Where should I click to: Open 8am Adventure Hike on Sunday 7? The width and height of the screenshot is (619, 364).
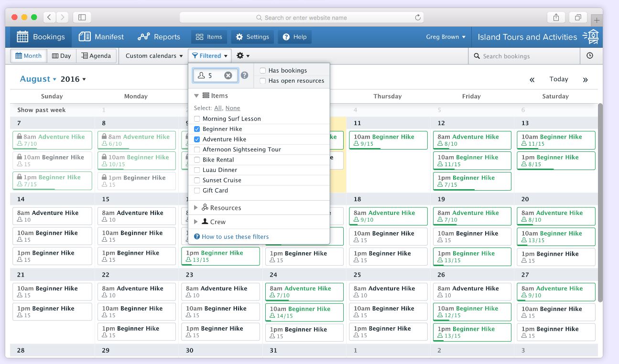click(52, 140)
